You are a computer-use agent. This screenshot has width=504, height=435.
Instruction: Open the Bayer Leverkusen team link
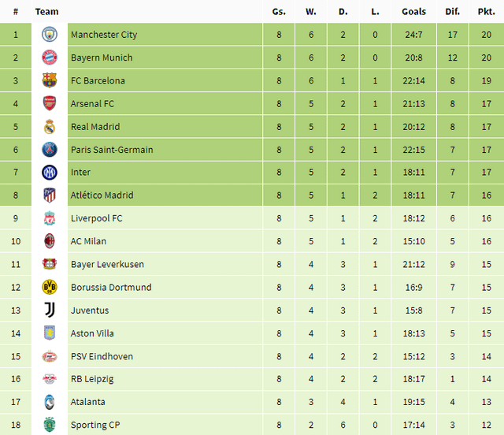[x=107, y=264]
